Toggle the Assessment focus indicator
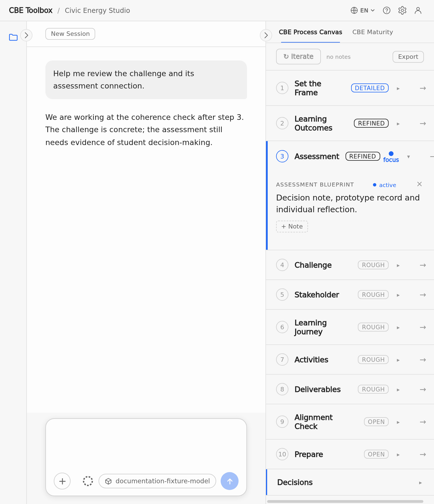This screenshot has height=504, width=434. pyautogui.click(x=391, y=157)
